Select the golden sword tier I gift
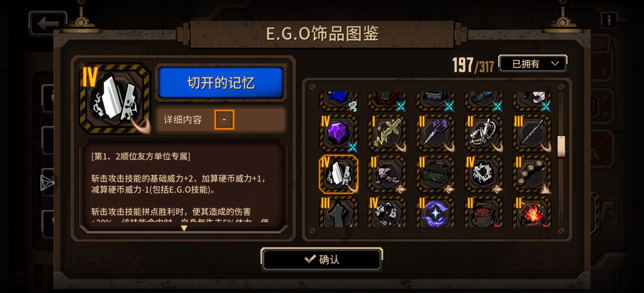This screenshot has height=293, width=644. click(x=387, y=133)
